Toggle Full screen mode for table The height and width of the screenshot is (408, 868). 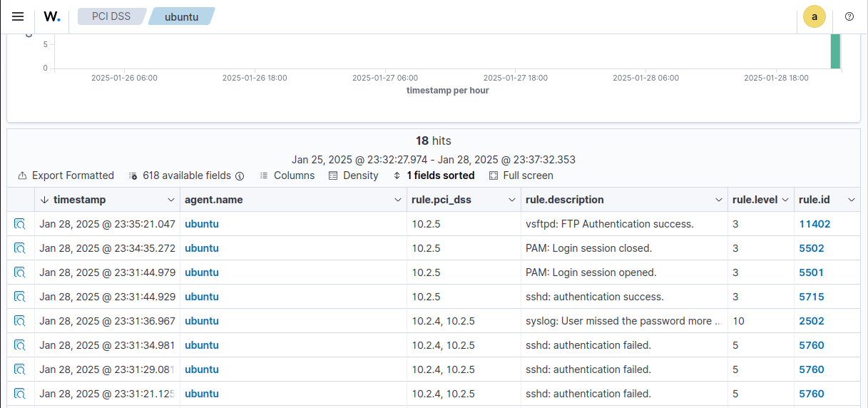tap(521, 175)
